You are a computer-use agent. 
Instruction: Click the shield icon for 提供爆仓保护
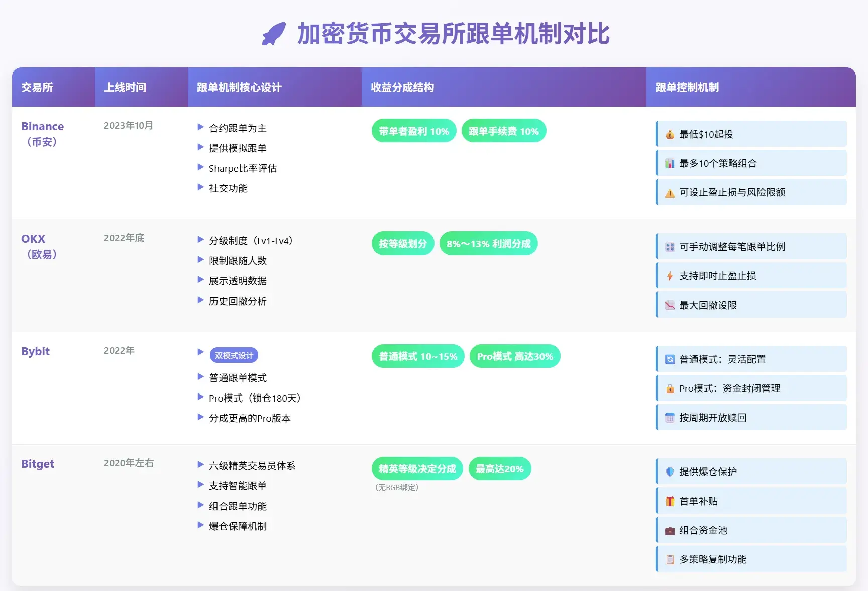click(670, 472)
